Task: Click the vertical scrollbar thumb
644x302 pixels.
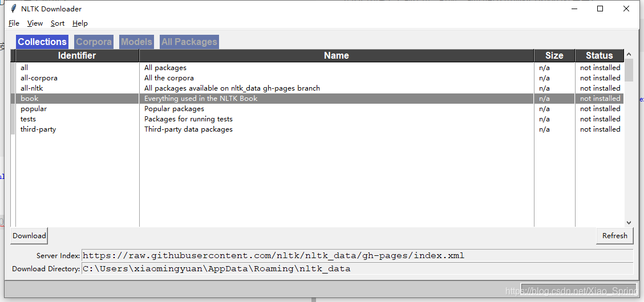Action: (629, 70)
